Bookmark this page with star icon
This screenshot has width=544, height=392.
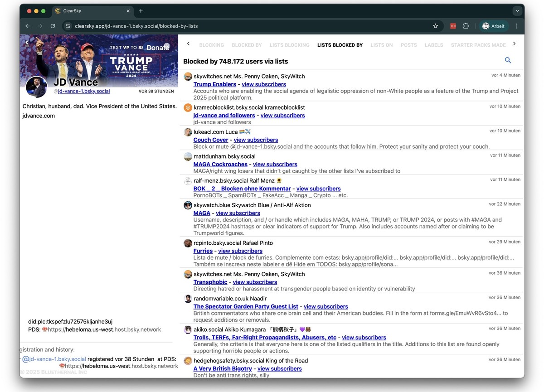436,26
